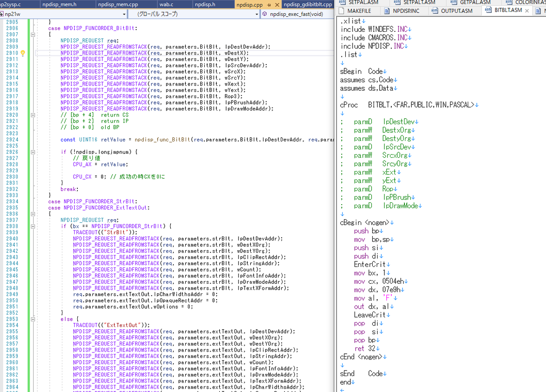This screenshot has width=546, height=392.
Task: Collapse the if block at line 2926
Action: point(33,152)
